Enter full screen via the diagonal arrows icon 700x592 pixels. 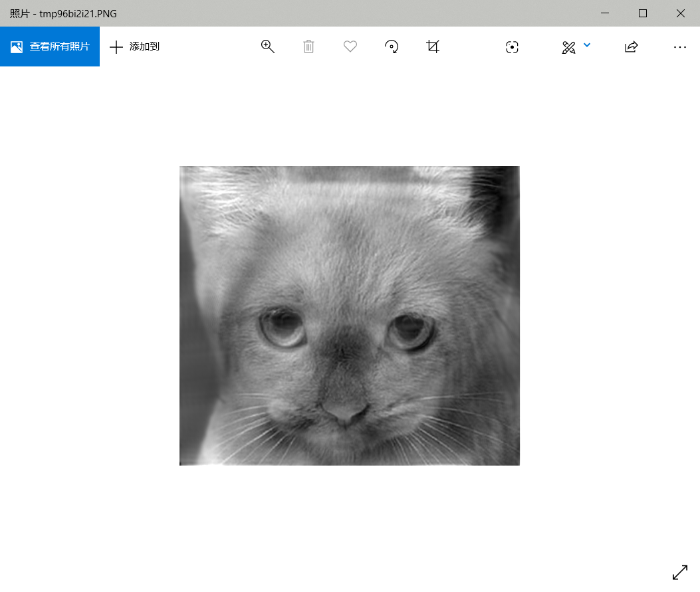679,572
